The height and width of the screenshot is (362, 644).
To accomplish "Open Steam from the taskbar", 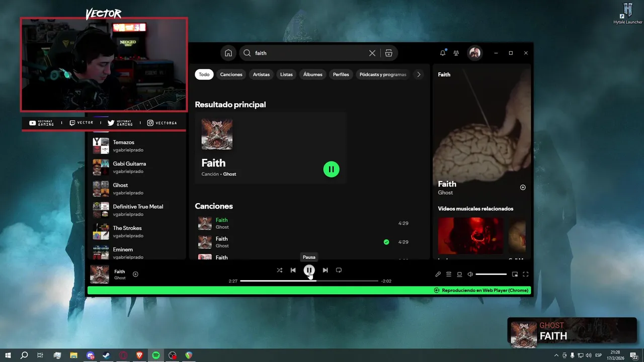I will pos(106,355).
